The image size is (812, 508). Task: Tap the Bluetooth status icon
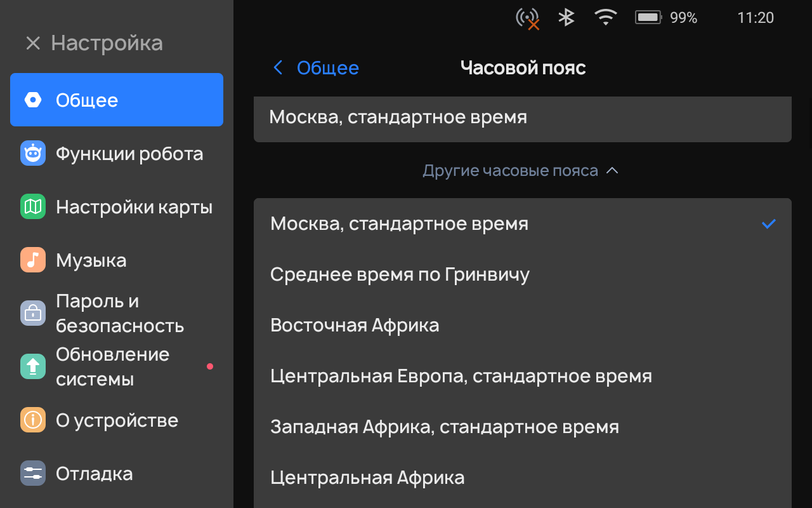pos(566,18)
